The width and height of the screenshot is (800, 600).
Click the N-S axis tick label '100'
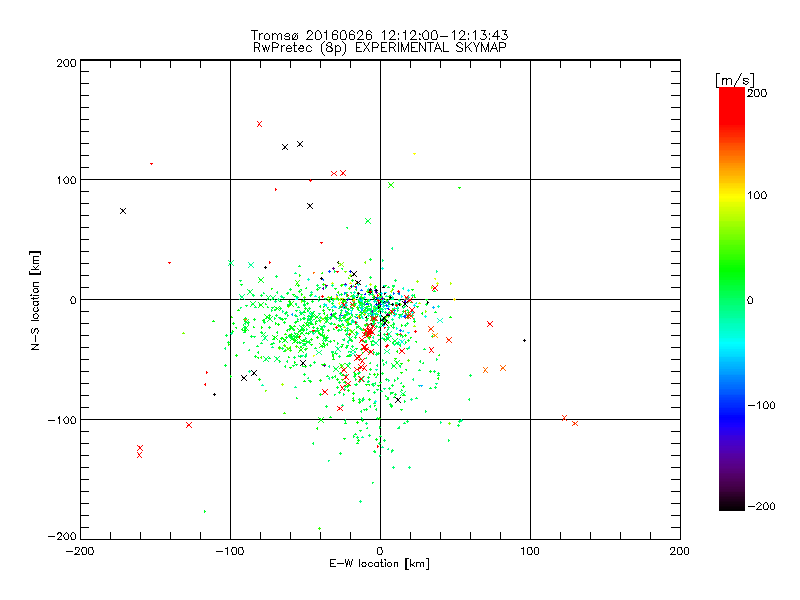[66, 180]
